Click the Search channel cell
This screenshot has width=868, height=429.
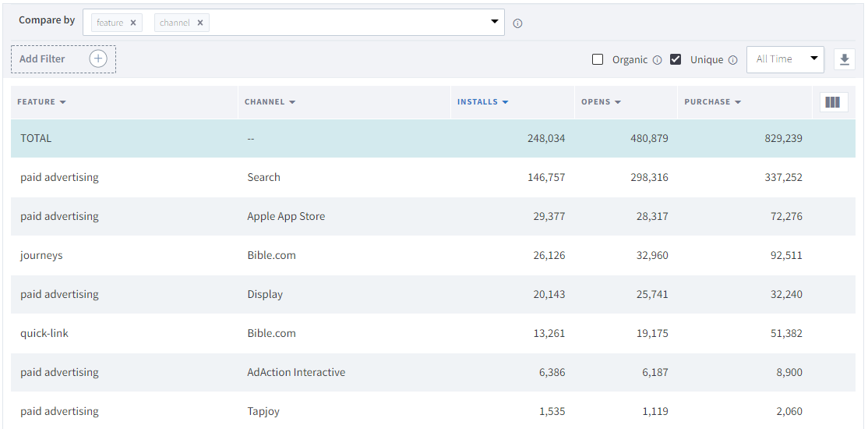click(263, 177)
